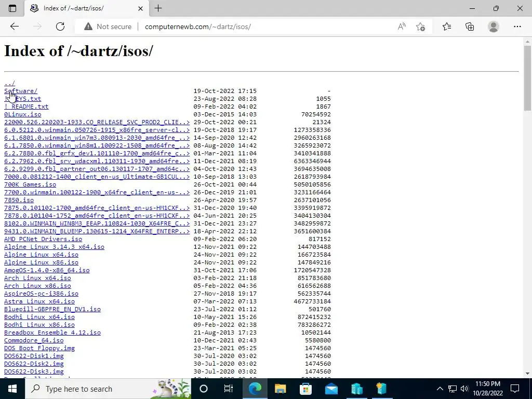Download Alpine_Linux_3.14.3_x64.iso
Viewport: 532px width, 399px height.
tap(54, 247)
